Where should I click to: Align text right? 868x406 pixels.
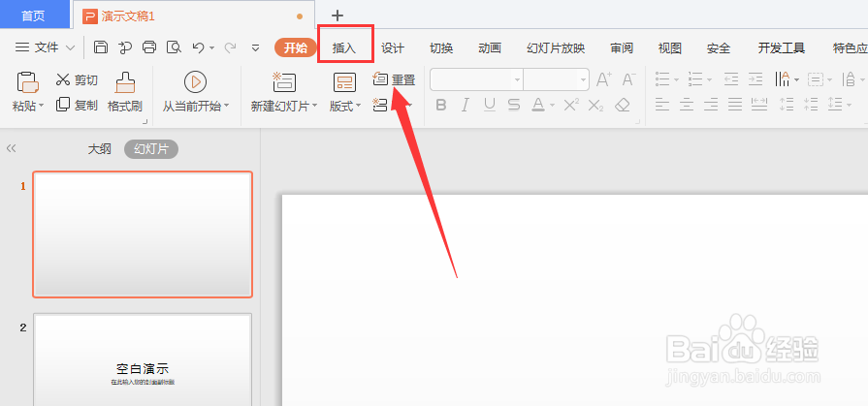[x=711, y=104]
